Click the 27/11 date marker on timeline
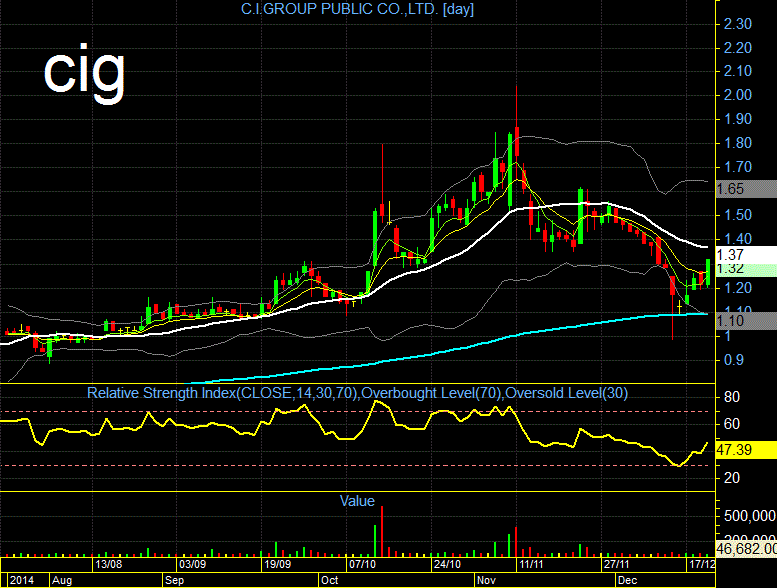This screenshot has width=777, height=588. pyautogui.click(x=616, y=564)
